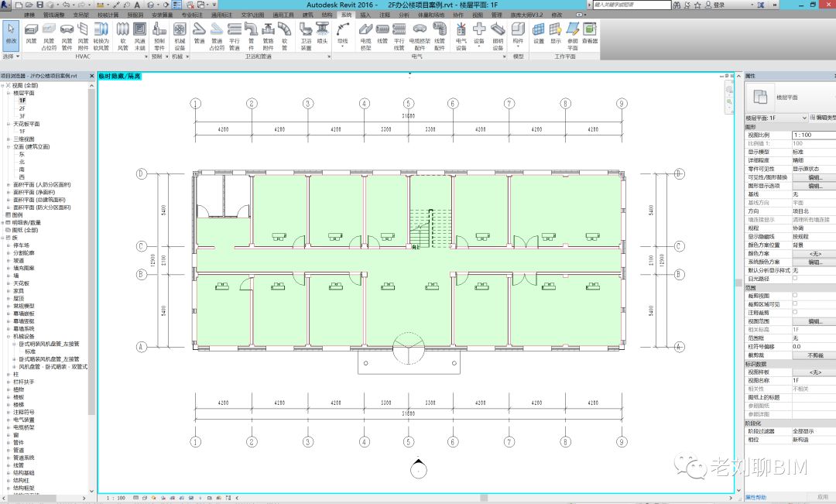Open the 楼层平面: 1F view selector dropdown

tap(776, 118)
